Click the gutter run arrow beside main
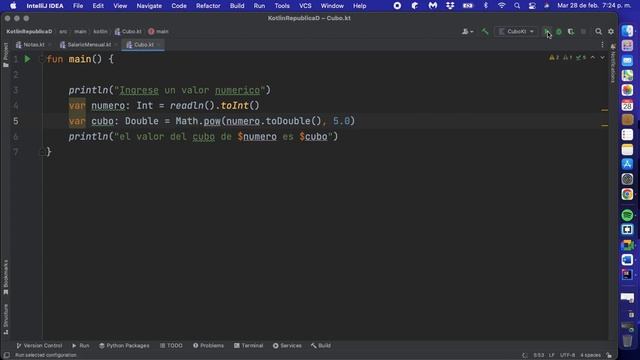Image resolution: width=640 pixels, height=360 pixels. (27, 59)
